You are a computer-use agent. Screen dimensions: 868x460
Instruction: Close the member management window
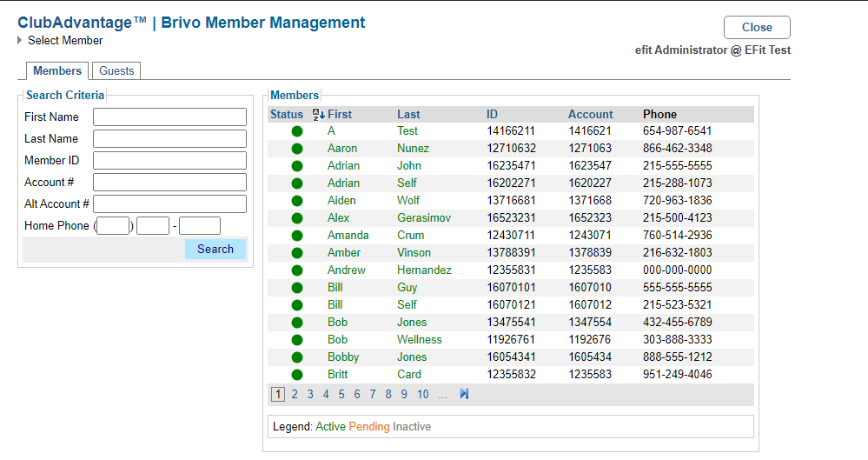pyautogui.click(x=757, y=27)
